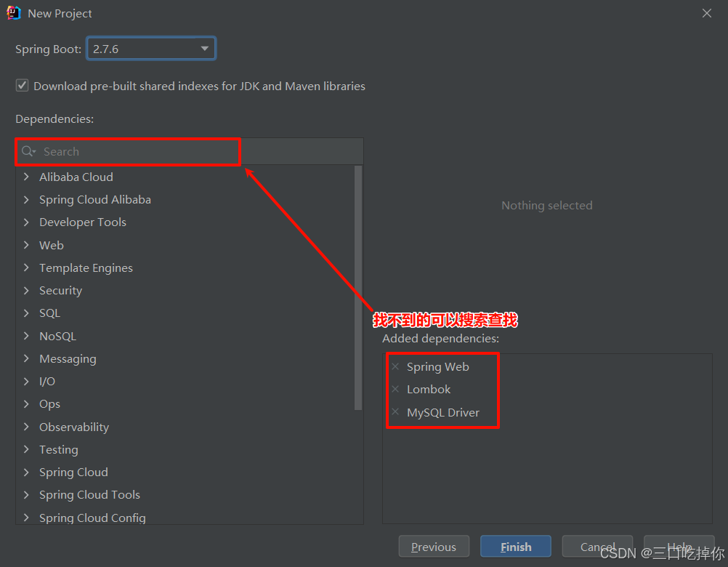The image size is (728, 567).
Task: Expand the Web category
Action: [26, 245]
